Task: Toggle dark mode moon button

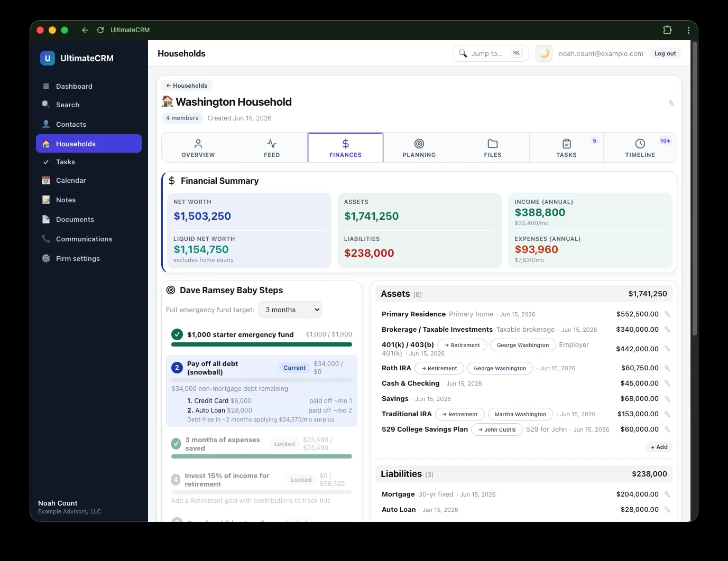Action: point(544,53)
